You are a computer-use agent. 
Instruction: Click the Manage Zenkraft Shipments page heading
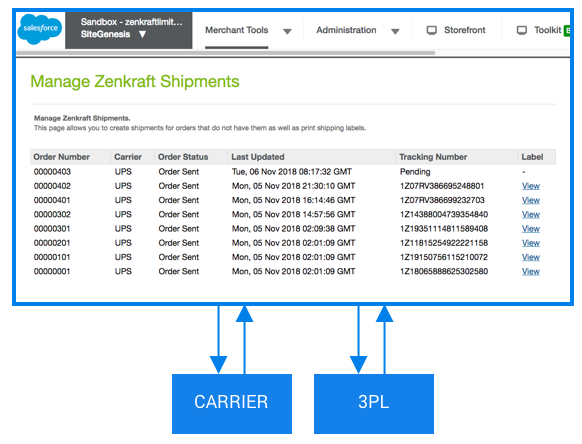[x=135, y=82]
